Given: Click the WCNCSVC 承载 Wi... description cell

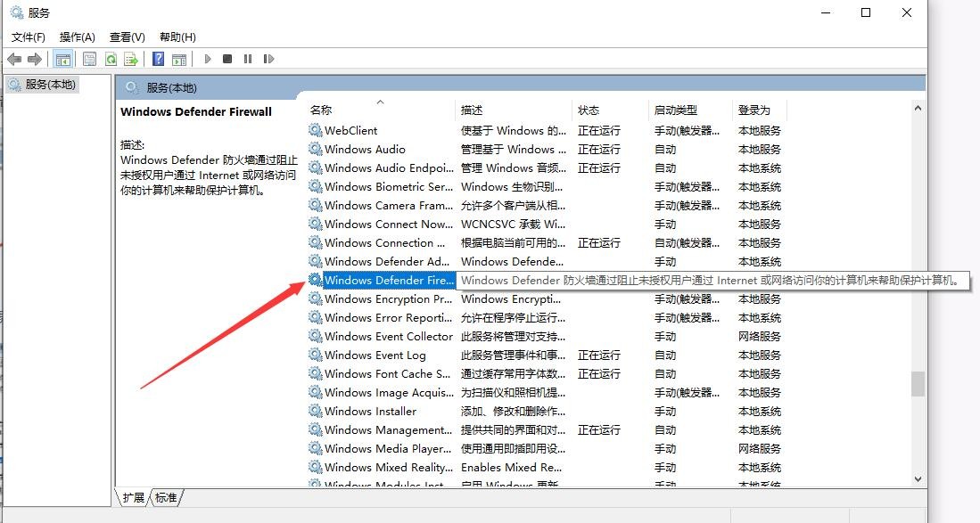Looking at the screenshot, I should click(513, 224).
